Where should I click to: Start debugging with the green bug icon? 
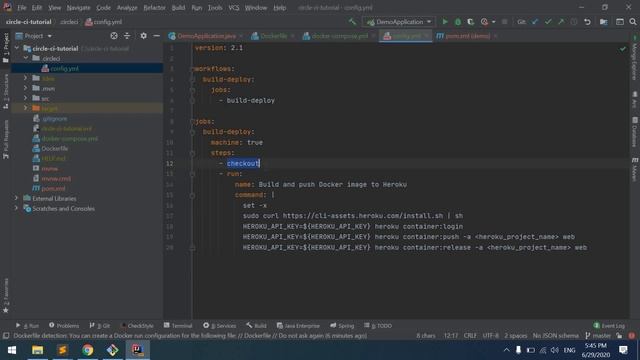coord(458,22)
